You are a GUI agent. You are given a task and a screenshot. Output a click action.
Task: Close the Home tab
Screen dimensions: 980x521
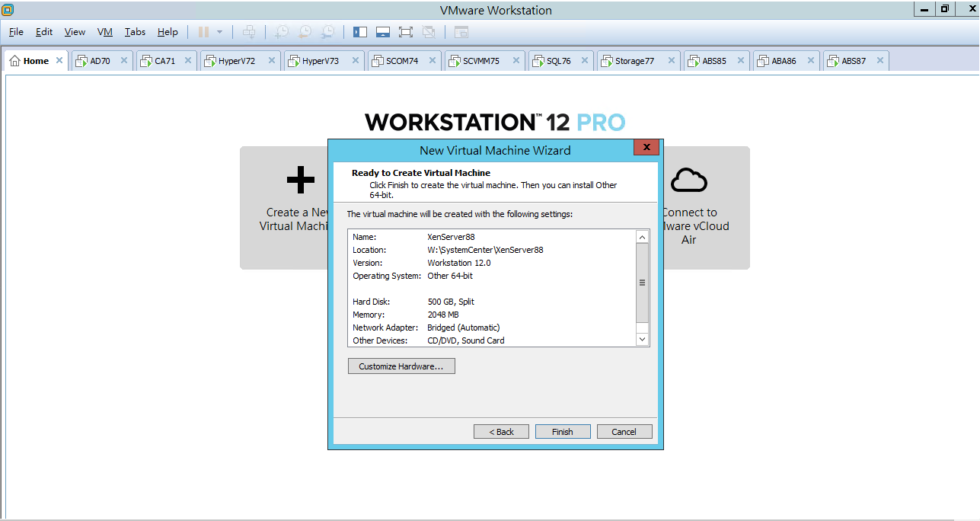59,61
